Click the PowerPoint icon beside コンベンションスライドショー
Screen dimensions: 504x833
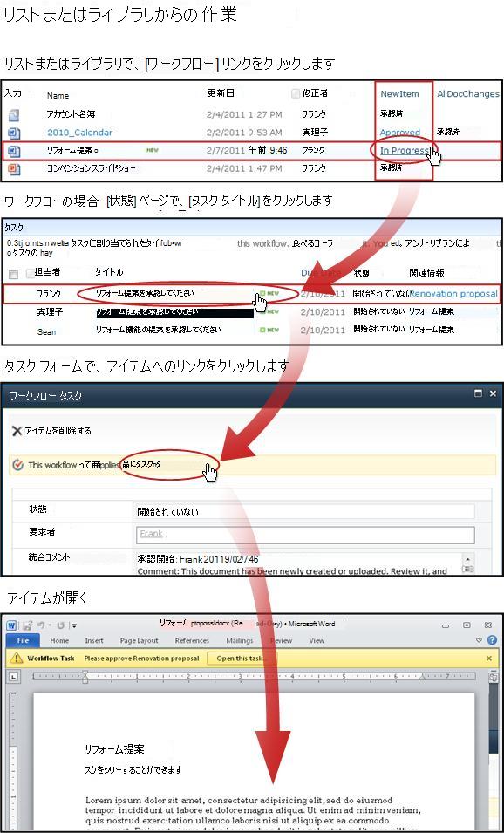[14, 168]
